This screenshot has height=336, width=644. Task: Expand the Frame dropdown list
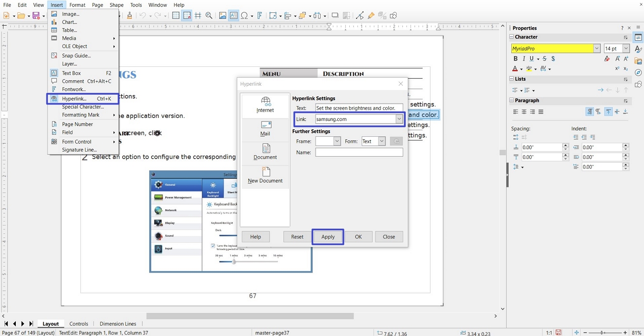(337, 141)
